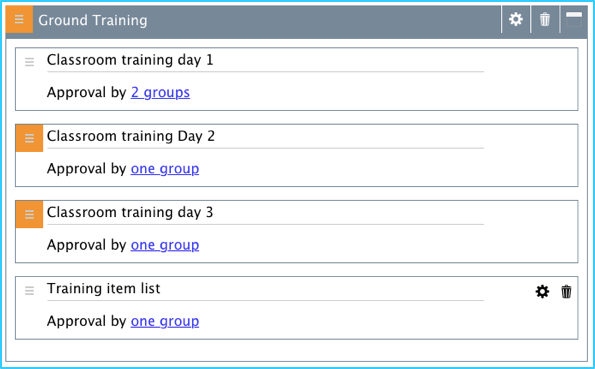Delete Training item list with trash icon

click(566, 292)
